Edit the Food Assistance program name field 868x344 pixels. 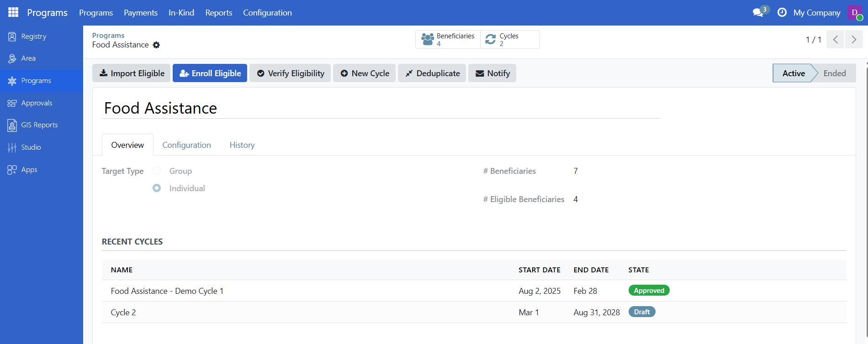click(381, 108)
